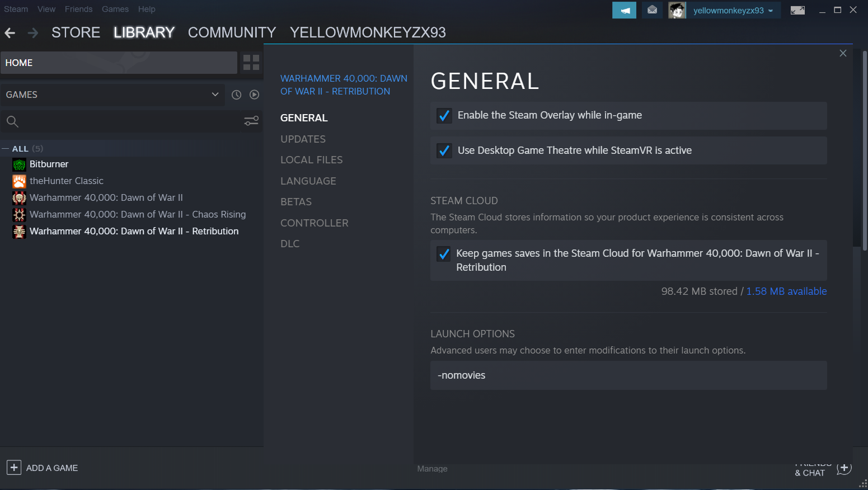Click the LAUNCH OPTIONS heading

click(x=472, y=334)
